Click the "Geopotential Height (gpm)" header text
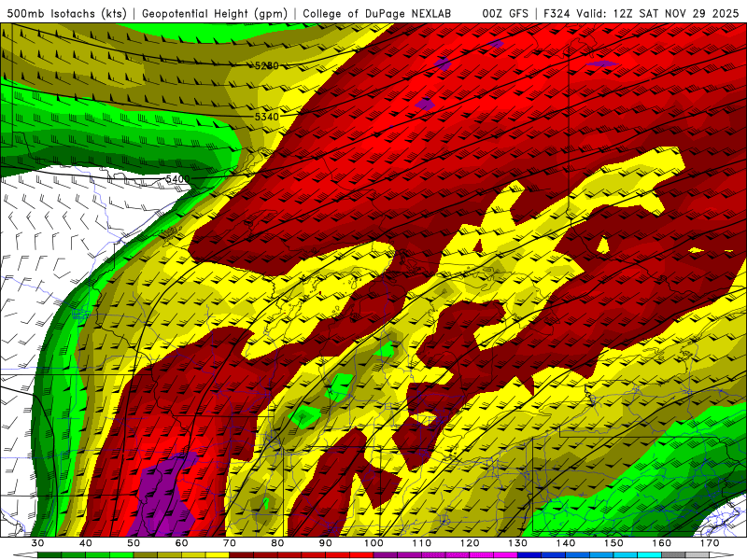The image size is (747, 560). click(215, 13)
